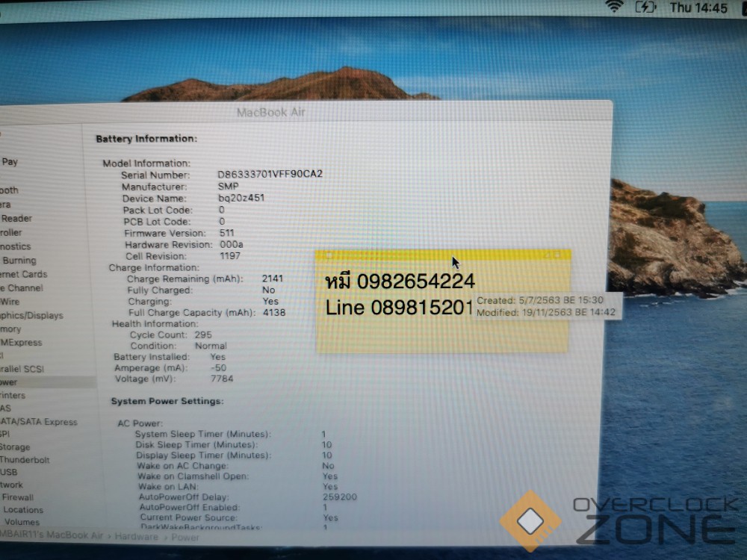Click the Battery Information heading
This screenshot has width=747, height=560.
pos(146,139)
